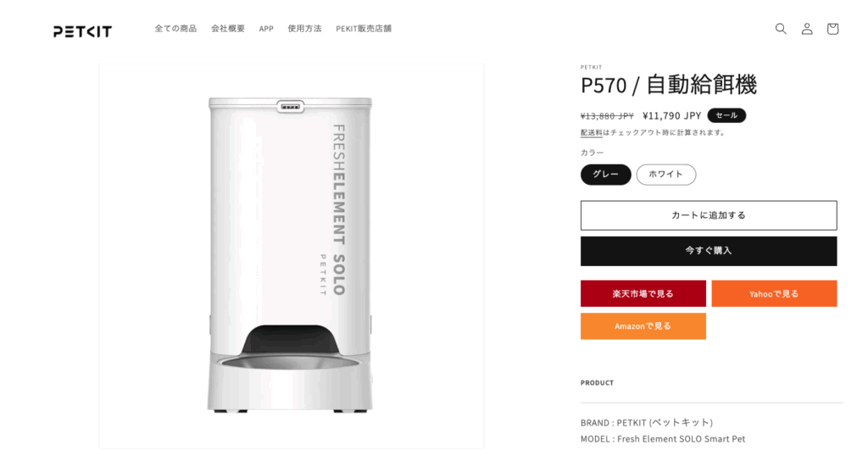
Task: Click the ¥11,790 JPY sale price
Action: pos(671,116)
